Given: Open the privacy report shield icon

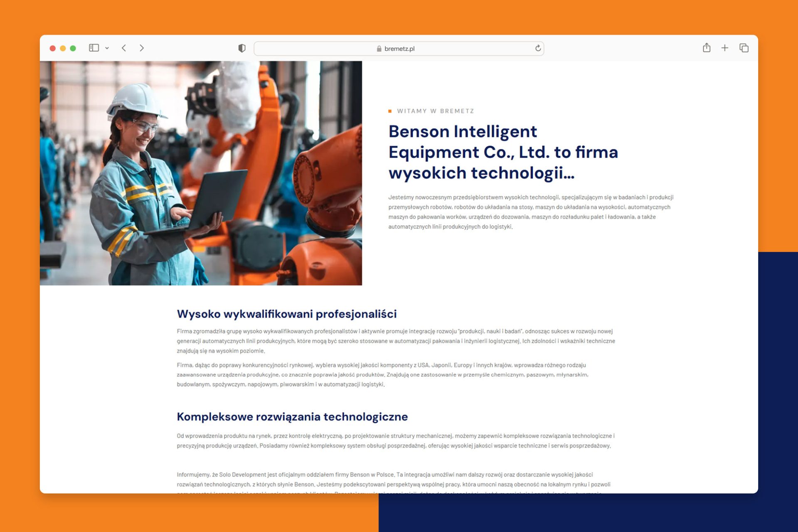Looking at the screenshot, I should pos(242,48).
